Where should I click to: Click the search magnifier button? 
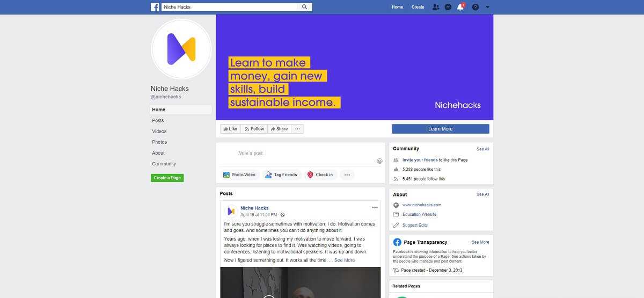[x=305, y=7]
